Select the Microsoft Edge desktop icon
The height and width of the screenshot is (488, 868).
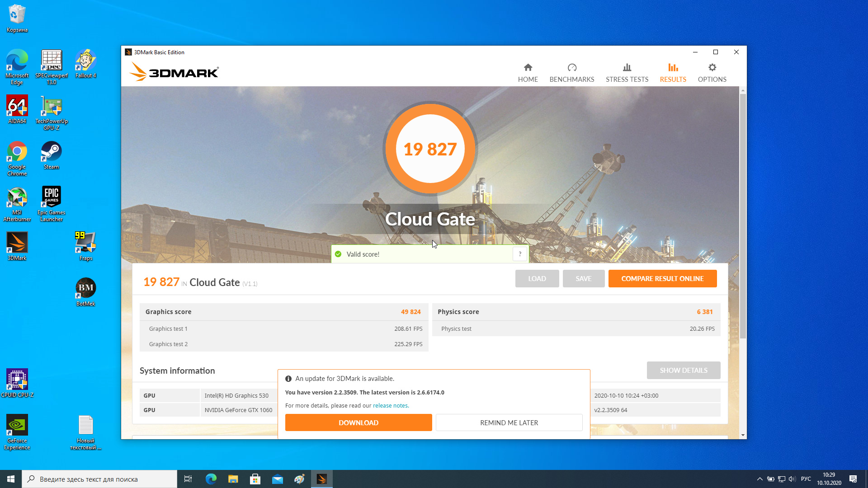pos(17,66)
